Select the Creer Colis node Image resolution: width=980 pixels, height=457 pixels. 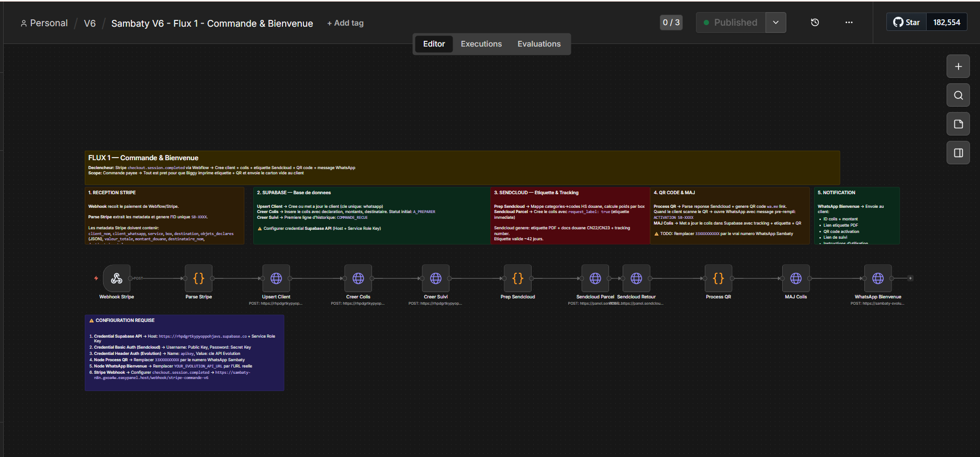[358, 278]
